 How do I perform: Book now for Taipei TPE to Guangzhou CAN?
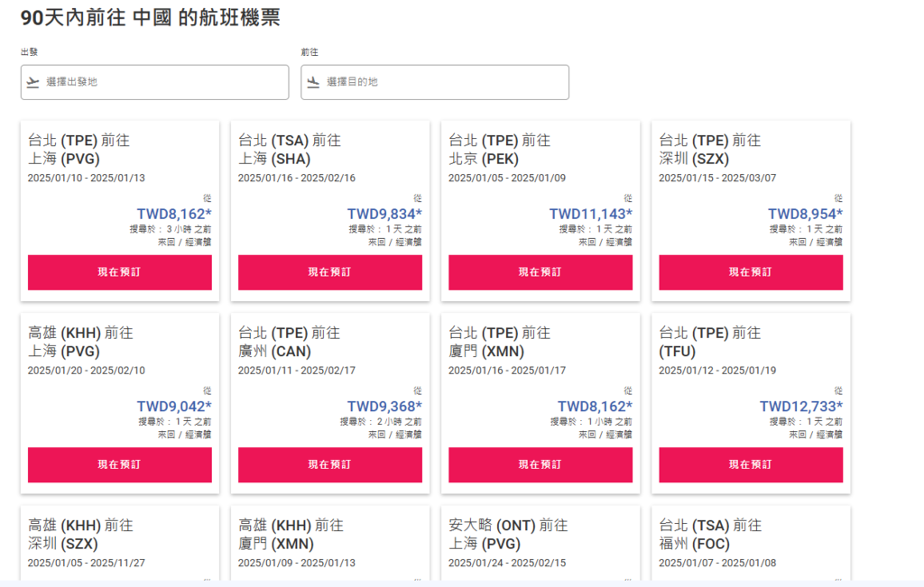(330, 464)
